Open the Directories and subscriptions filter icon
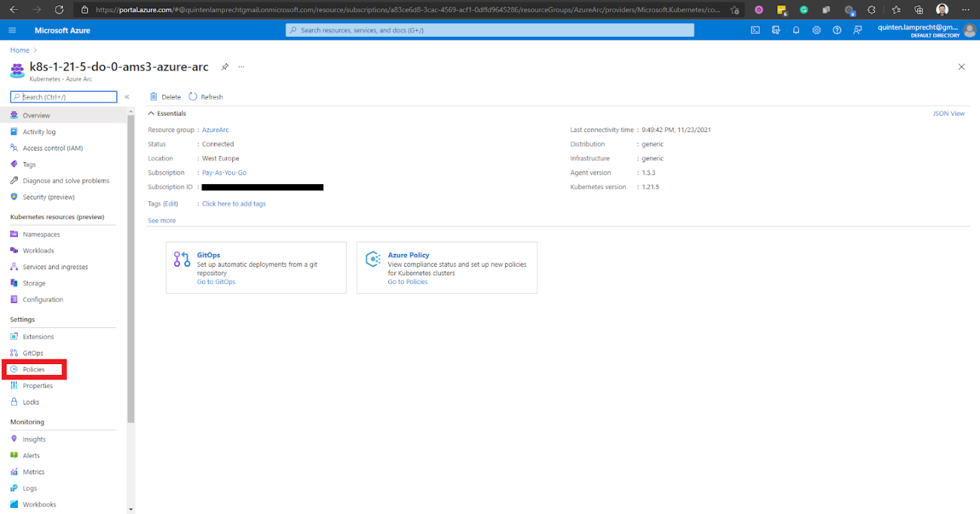The height and width of the screenshot is (514, 980). pyautogui.click(x=775, y=30)
